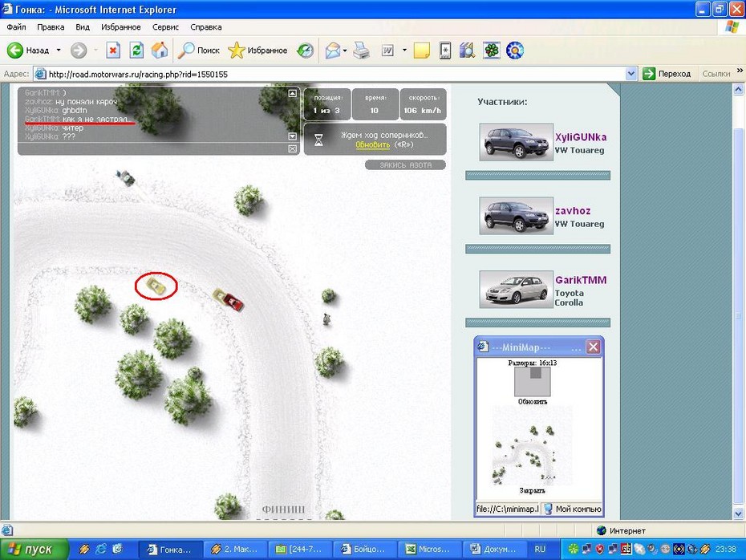Image resolution: width=746 pixels, height=560 pixels.
Task: Stop page loading with the red X icon
Action: 113,50
